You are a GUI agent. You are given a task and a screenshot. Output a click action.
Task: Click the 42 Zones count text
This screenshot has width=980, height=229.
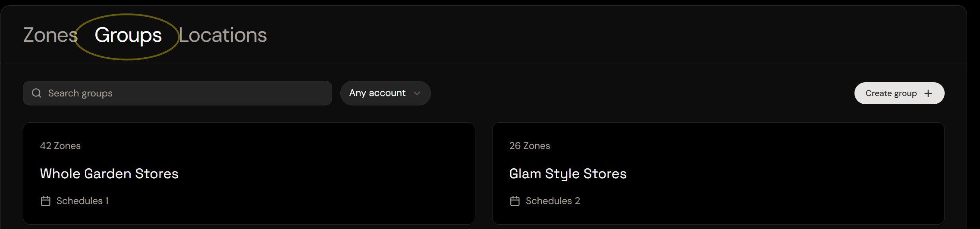(x=60, y=146)
